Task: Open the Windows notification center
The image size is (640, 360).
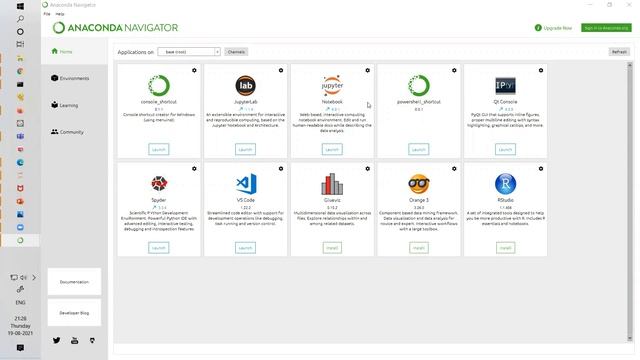Action: coord(20,348)
